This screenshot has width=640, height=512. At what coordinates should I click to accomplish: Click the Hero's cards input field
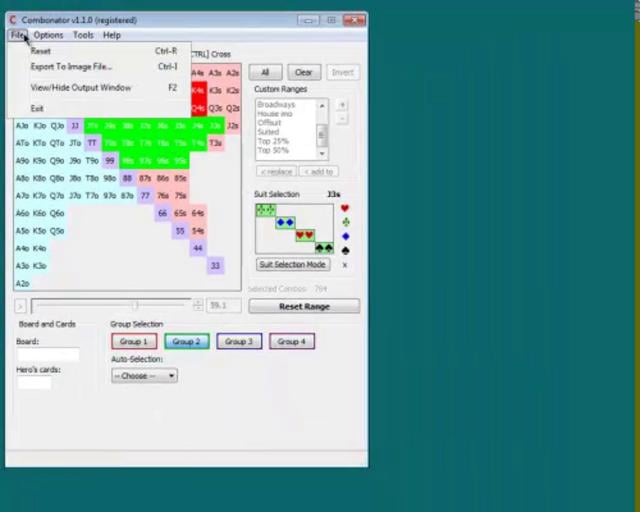(34, 383)
